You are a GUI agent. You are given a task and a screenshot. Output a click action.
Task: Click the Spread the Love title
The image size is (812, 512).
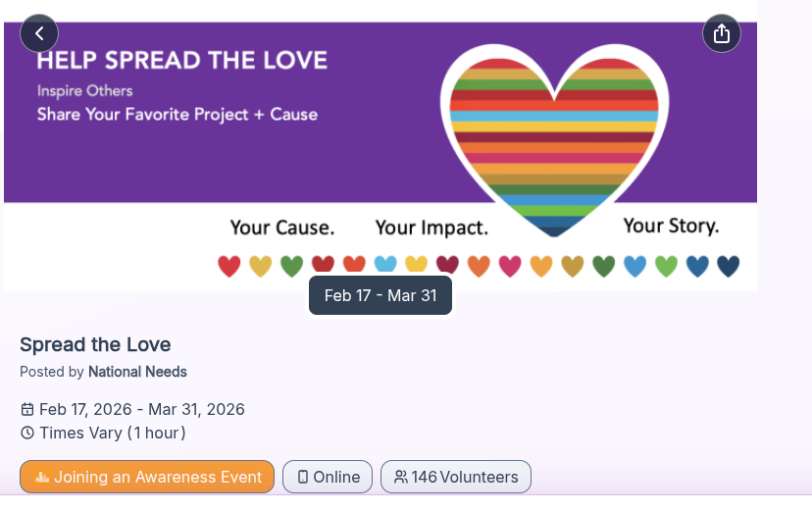95,344
